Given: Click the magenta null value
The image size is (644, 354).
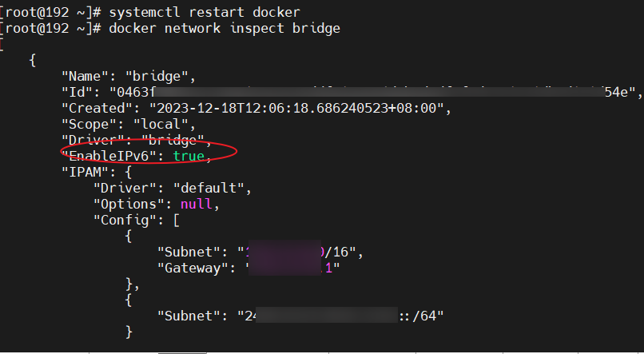Looking at the screenshot, I should click(197, 205).
